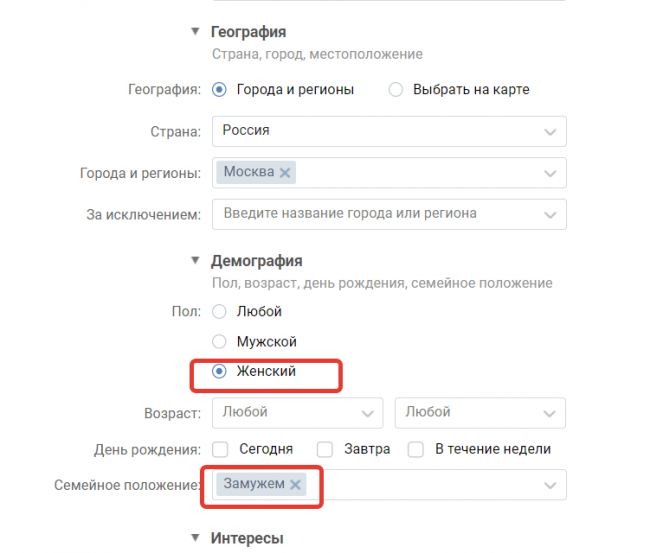Enable the Завтра birthday checkbox

[x=325, y=449]
